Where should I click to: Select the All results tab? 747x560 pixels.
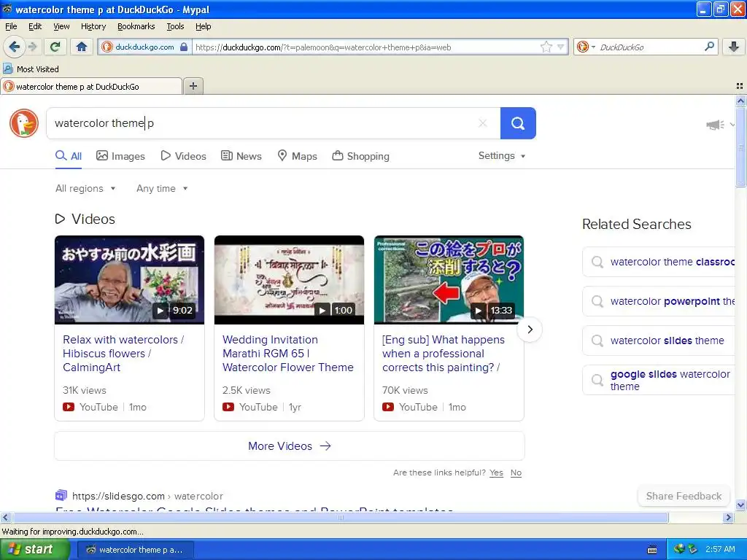click(x=69, y=156)
